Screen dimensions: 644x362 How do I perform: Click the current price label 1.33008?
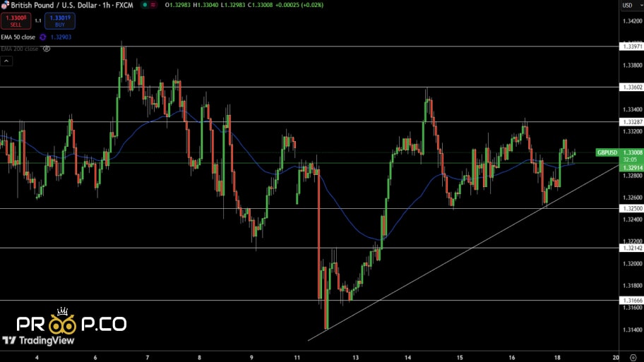[x=633, y=152]
